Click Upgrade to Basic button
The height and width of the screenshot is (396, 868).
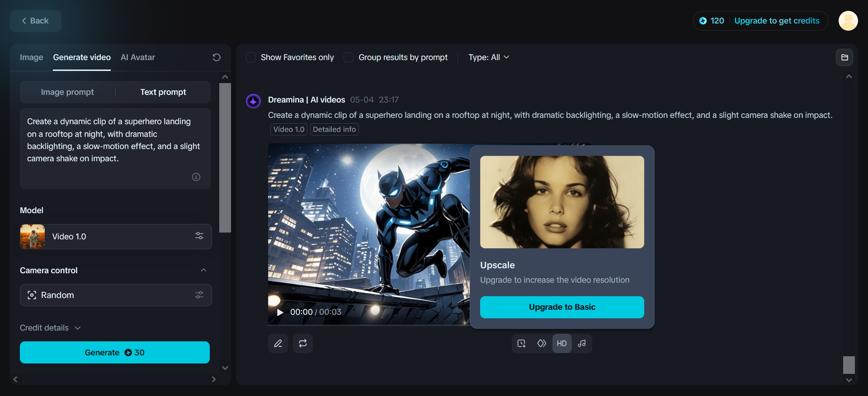(562, 307)
